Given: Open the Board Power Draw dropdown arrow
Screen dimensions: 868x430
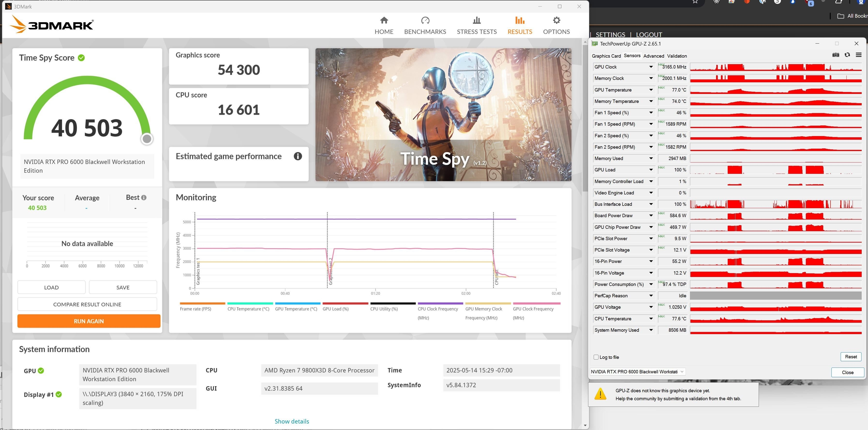Looking at the screenshot, I should (651, 215).
